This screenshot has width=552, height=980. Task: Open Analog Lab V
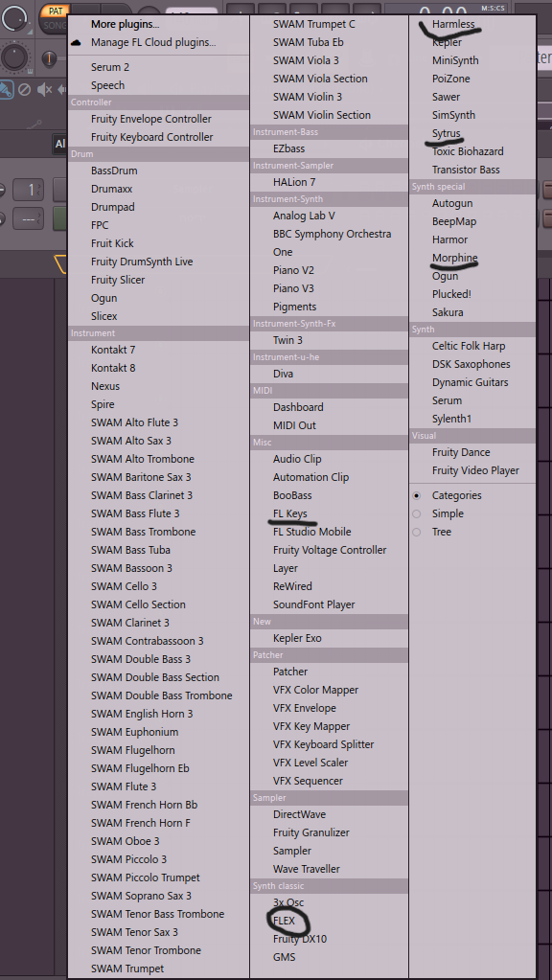click(x=304, y=216)
